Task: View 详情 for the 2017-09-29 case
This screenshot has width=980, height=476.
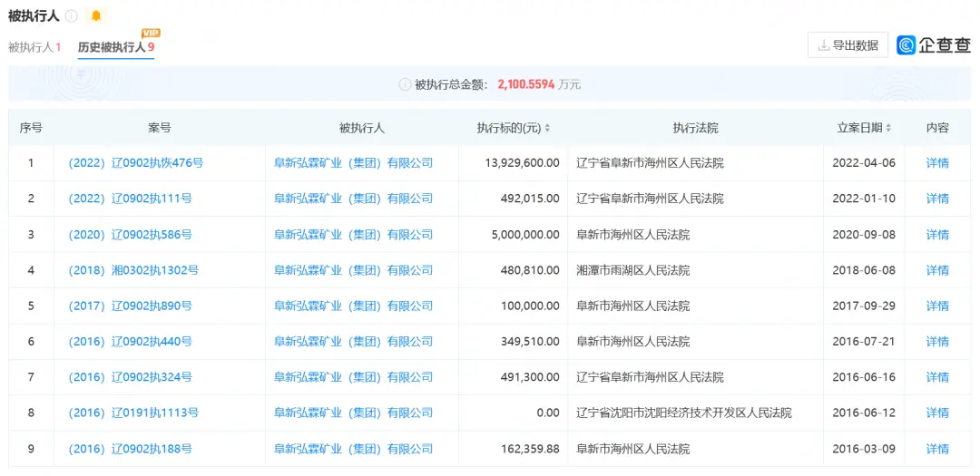Action: [936, 306]
